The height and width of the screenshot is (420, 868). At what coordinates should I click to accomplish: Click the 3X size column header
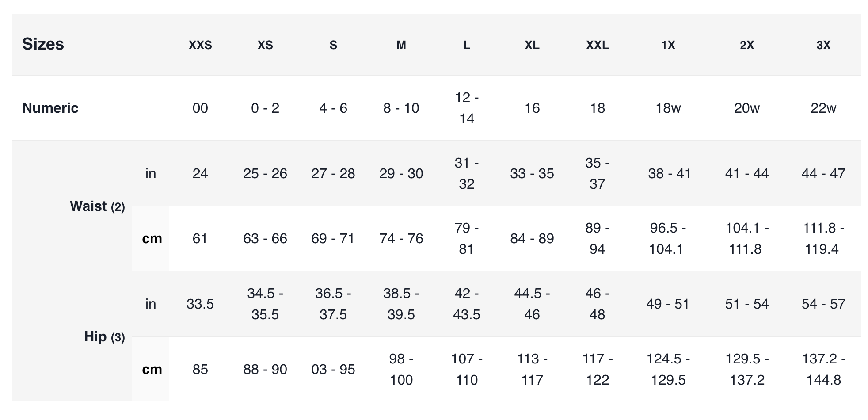[823, 45]
